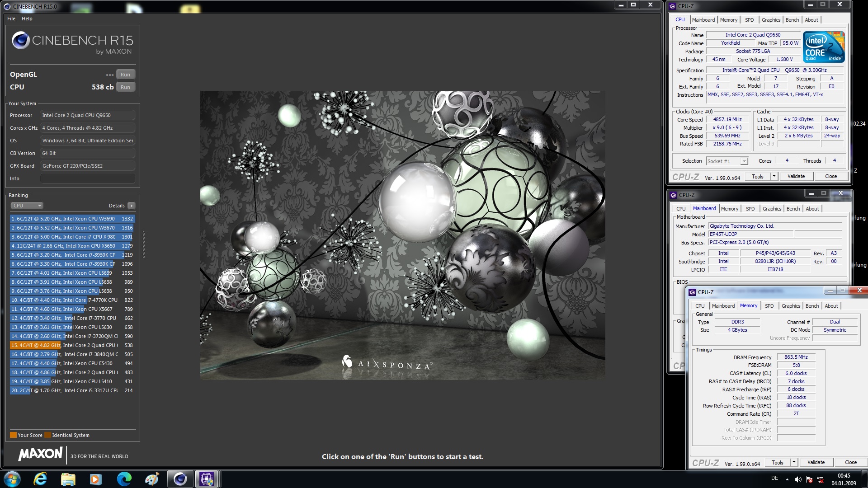Show hidden system tray icons
868x488 pixels.
[x=787, y=479]
